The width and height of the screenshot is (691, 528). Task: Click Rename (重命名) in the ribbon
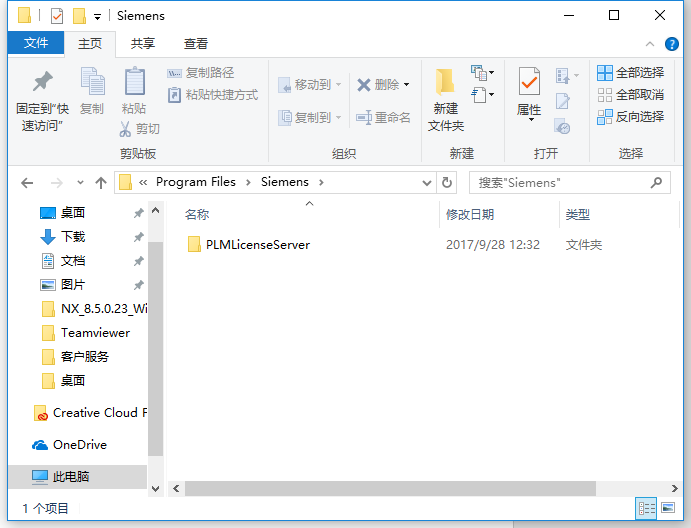tap(383, 117)
